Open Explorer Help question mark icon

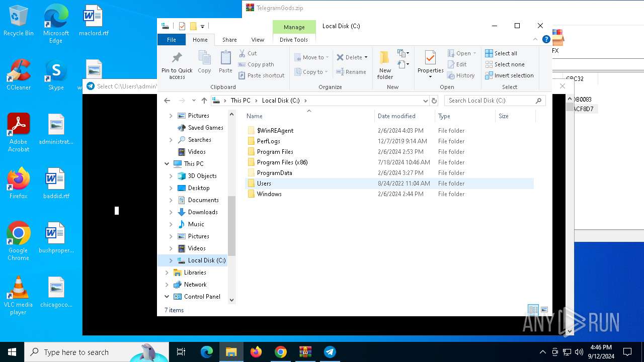pos(546,39)
